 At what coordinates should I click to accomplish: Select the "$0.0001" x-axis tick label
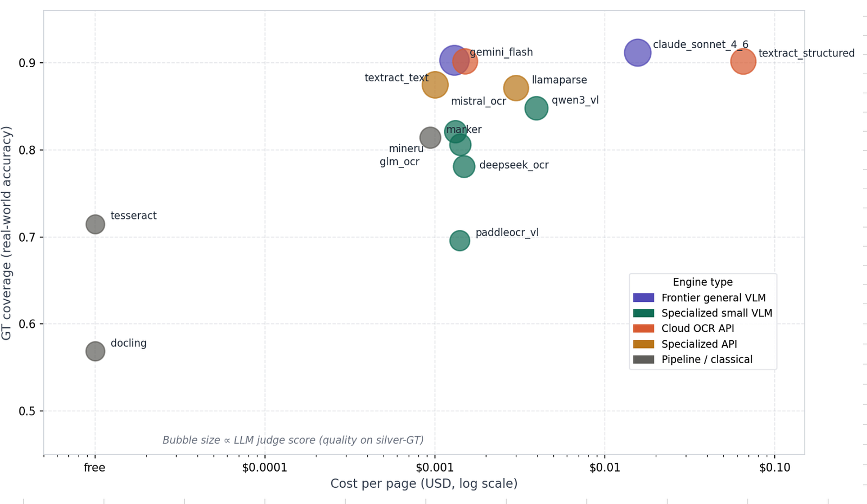point(264,467)
